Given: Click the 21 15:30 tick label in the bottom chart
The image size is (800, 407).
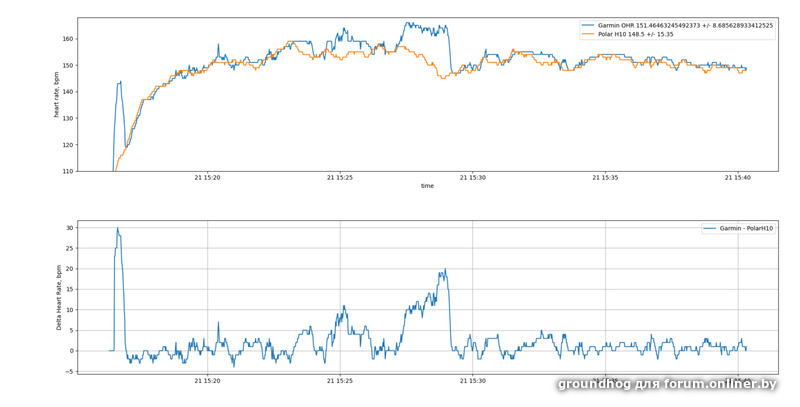Looking at the screenshot, I should pyautogui.click(x=472, y=381).
